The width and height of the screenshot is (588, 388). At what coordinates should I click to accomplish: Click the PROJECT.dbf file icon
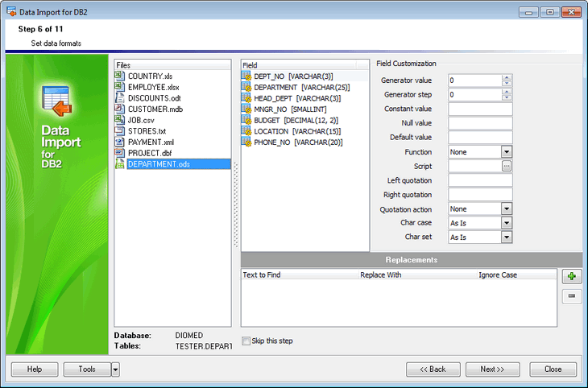tap(120, 153)
